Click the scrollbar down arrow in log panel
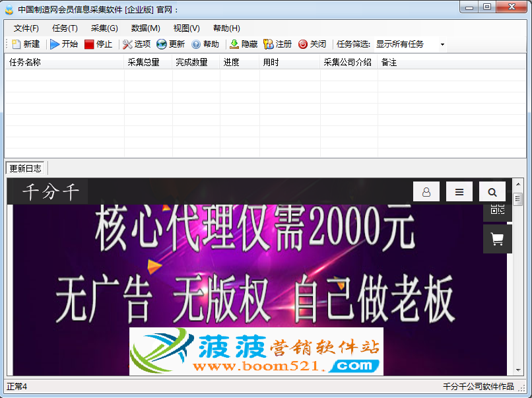Viewport: 532px width, 398px height. pyautogui.click(x=518, y=370)
